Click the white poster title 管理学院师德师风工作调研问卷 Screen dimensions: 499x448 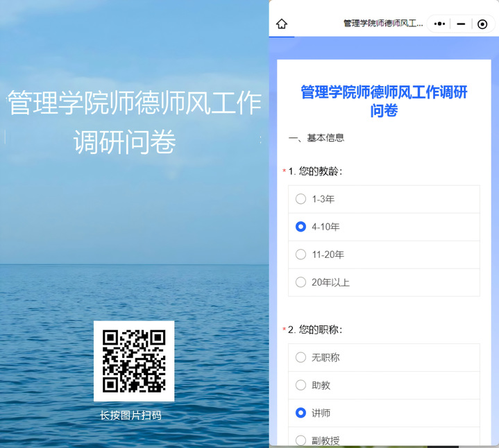tap(135, 122)
